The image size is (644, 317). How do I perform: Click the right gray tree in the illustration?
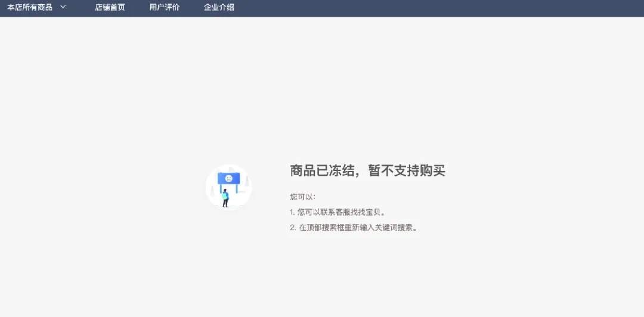coord(246,181)
